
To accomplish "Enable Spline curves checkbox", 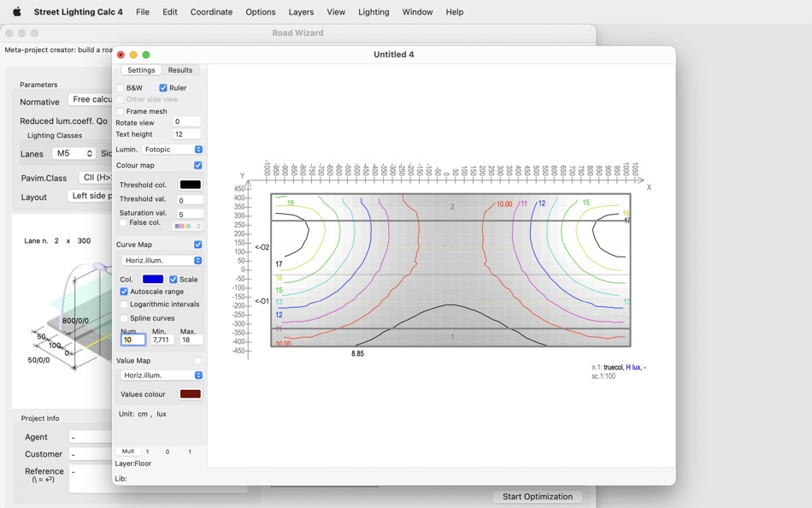I will coord(124,318).
